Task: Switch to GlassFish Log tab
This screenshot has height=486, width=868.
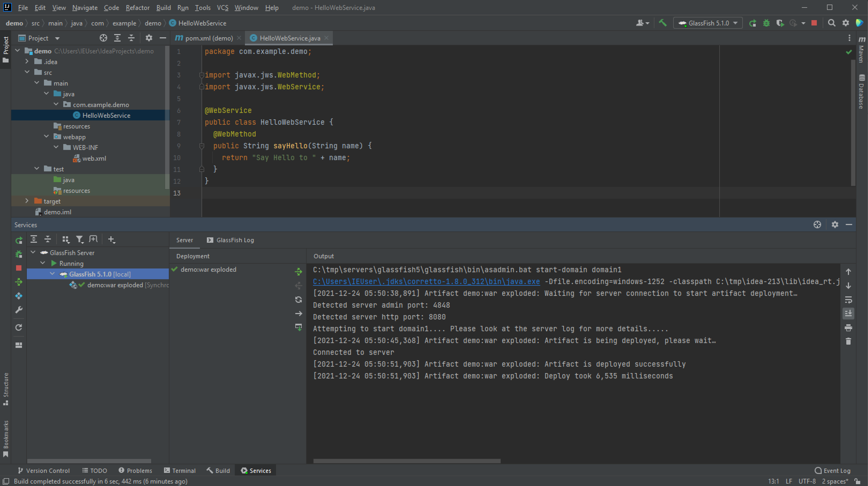Action: (x=230, y=240)
